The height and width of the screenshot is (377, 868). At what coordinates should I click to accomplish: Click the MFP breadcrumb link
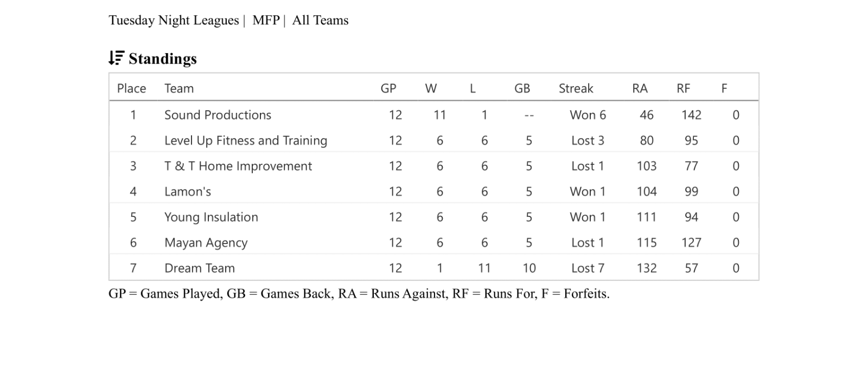tap(266, 21)
